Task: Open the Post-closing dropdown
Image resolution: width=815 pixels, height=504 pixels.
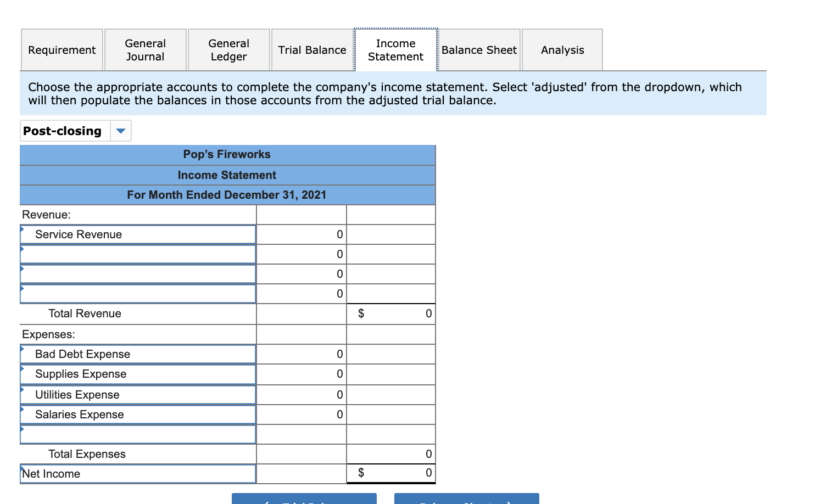Action: (x=121, y=131)
